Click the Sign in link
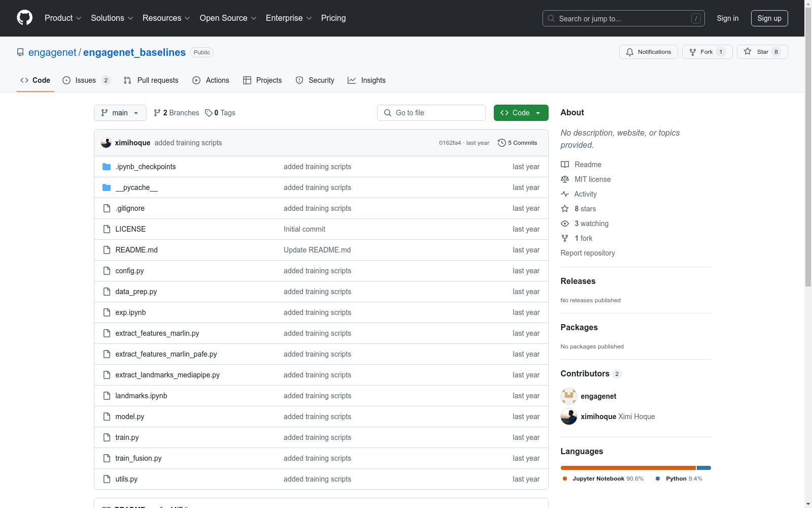Viewport: 812px width, 508px height. coord(728,18)
